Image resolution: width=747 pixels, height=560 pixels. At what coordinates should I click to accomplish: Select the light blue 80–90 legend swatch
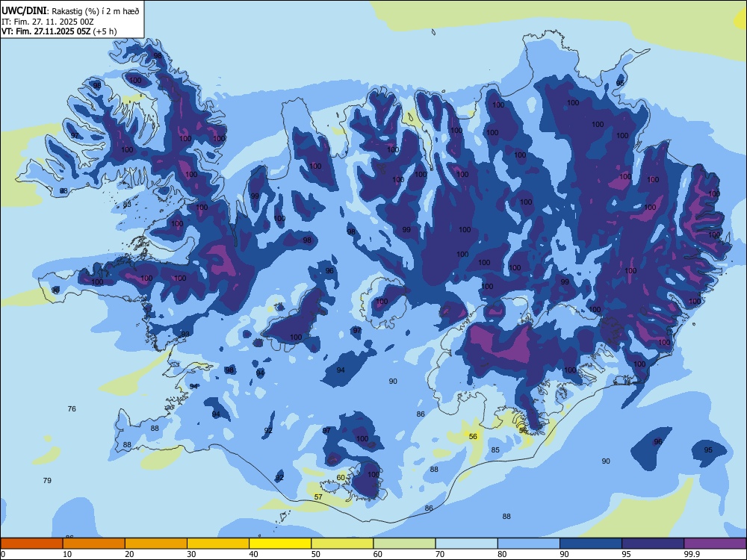(x=529, y=544)
